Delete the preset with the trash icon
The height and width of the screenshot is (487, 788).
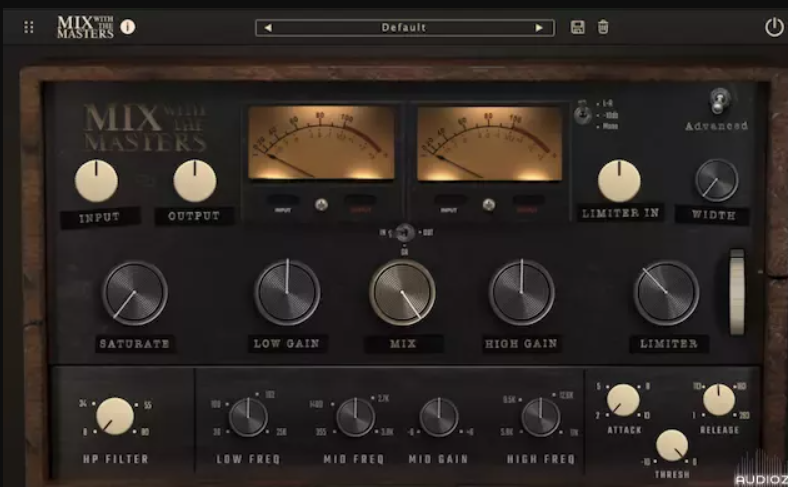(x=603, y=27)
